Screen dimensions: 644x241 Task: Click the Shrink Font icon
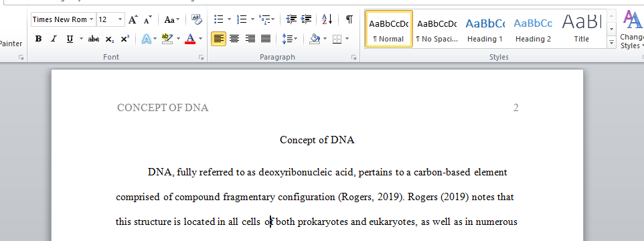(x=147, y=19)
